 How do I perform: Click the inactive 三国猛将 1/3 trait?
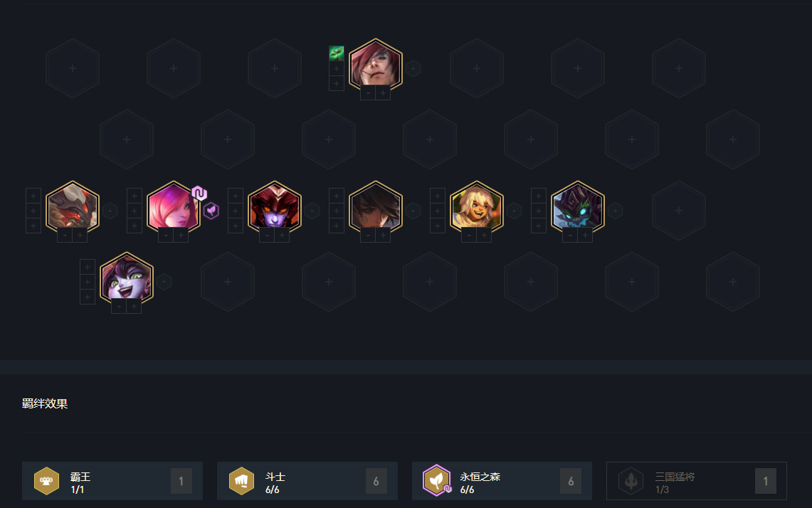[x=697, y=481]
